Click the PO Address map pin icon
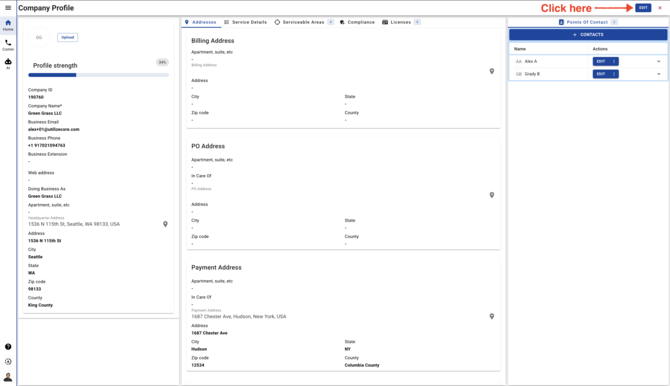This screenshot has height=386, width=670. coord(492,195)
